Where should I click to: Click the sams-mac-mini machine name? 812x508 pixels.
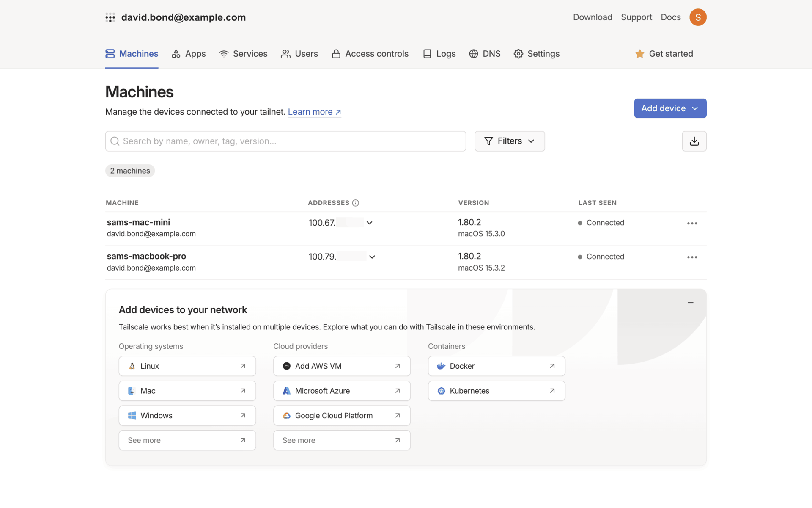[138, 222]
